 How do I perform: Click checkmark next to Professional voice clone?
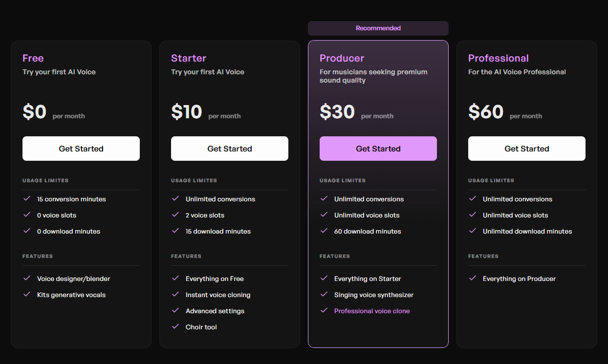coord(324,311)
